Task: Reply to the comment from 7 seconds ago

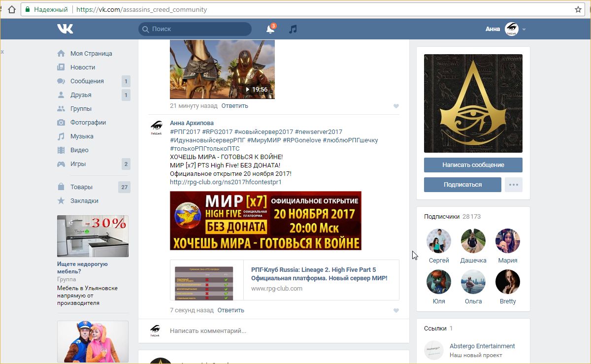Action: pyautogui.click(x=230, y=310)
